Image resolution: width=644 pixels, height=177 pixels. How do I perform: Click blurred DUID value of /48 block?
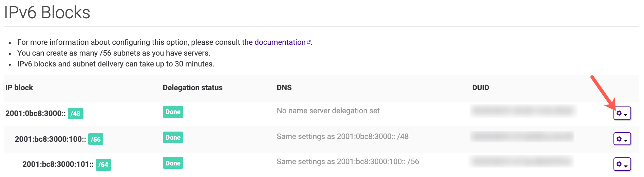click(523, 111)
